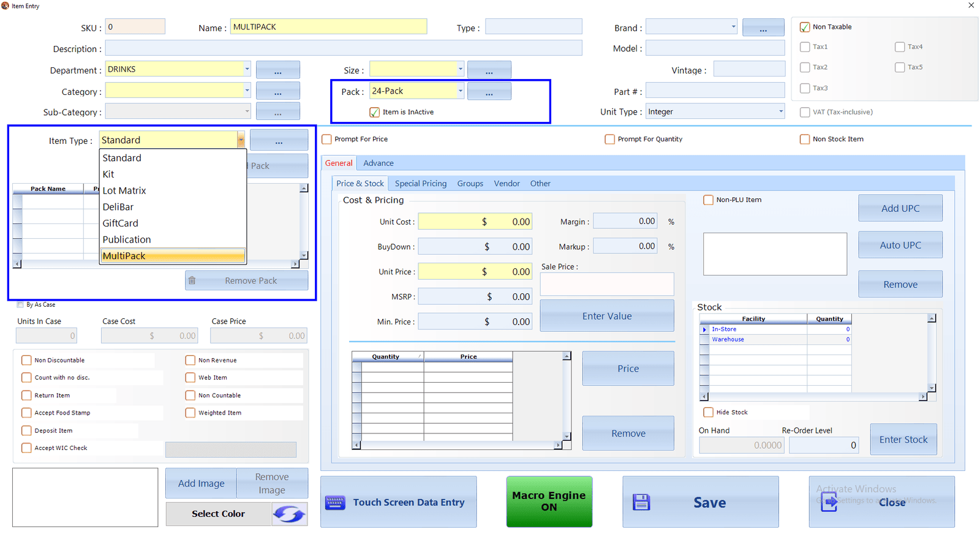Check the Hide Stock box
980x551 pixels.
(708, 412)
